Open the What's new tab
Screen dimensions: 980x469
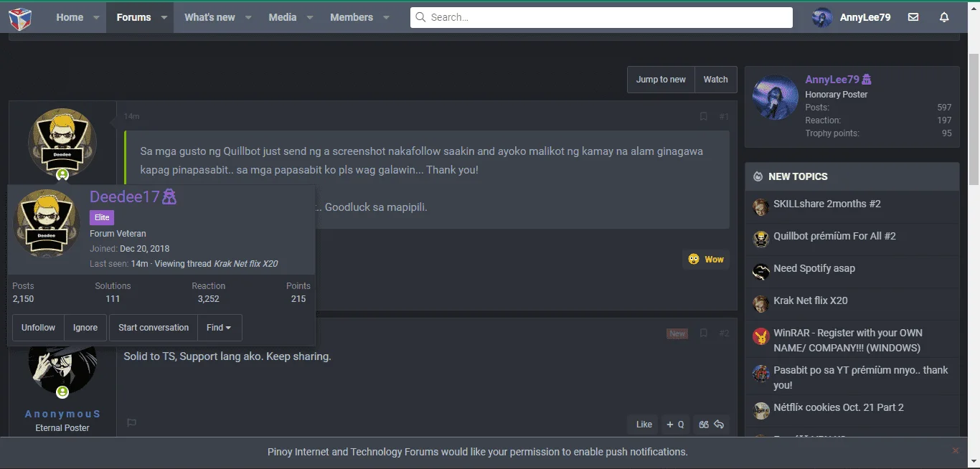coord(209,17)
